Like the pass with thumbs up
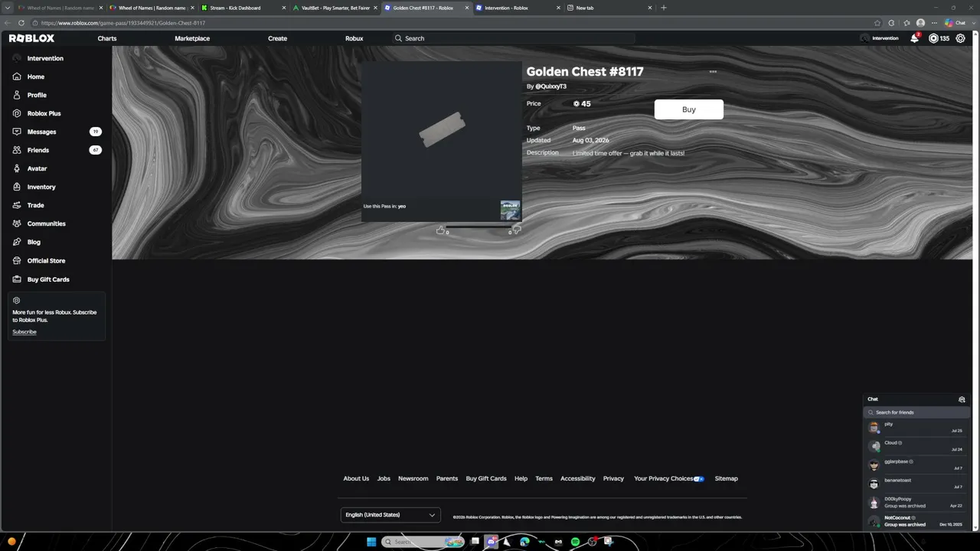The width and height of the screenshot is (980, 551). click(440, 230)
